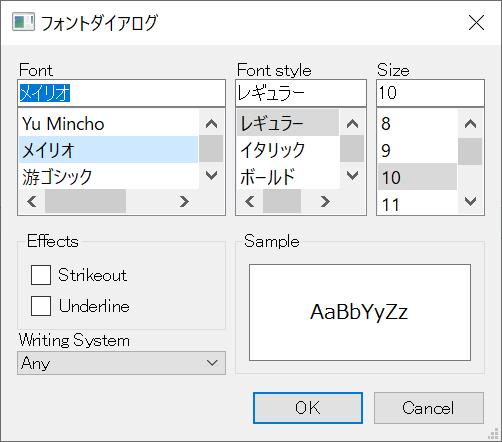Image resolution: width=502 pixels, height=442 pixels.
Task: Select ボールド in Font style list
Action: pyautogui.click(x=288, y=176)
